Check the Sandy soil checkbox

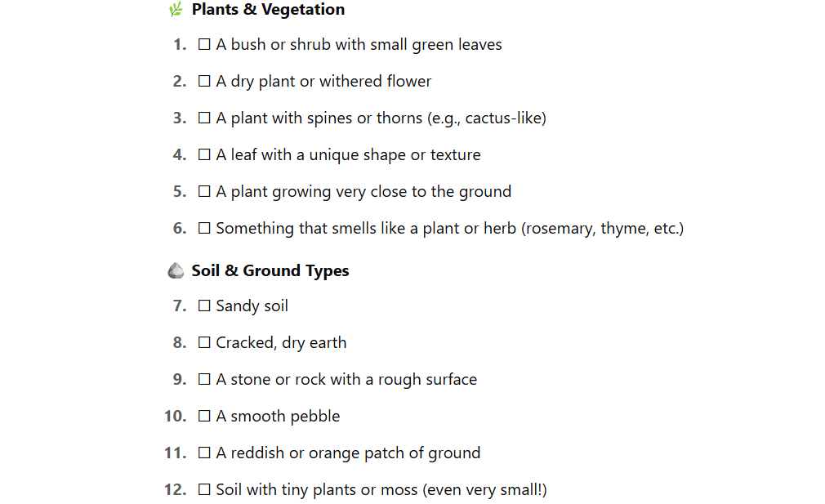205,306
